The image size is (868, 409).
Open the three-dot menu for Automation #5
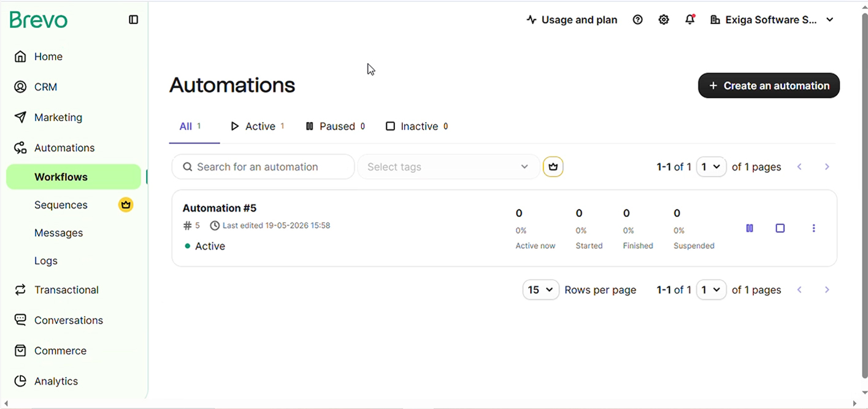(x=814, y=228)
